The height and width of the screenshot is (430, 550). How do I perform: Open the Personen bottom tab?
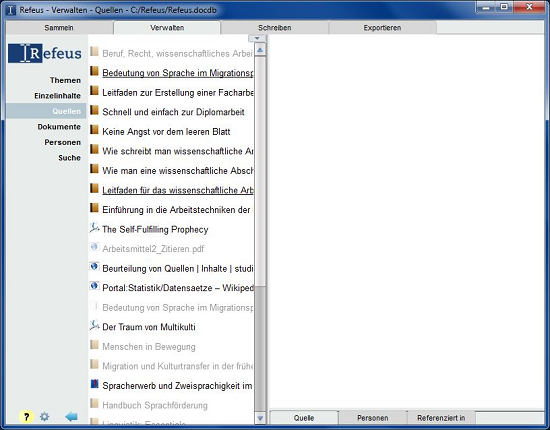[x=373, y=418]
